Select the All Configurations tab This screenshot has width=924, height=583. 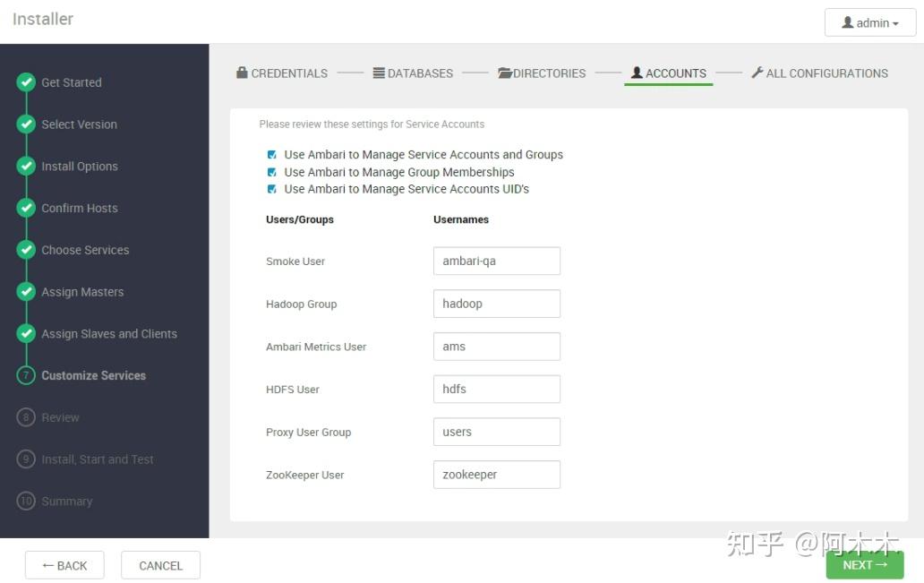pyautogui.click(x=820, y=73)
